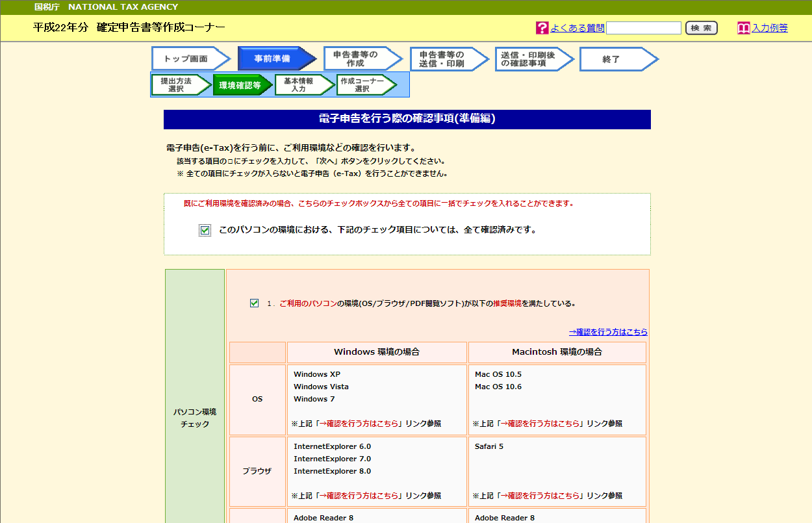Click the OS row header
This screenshot has height=523, width=812.
(x=257, y=400)
